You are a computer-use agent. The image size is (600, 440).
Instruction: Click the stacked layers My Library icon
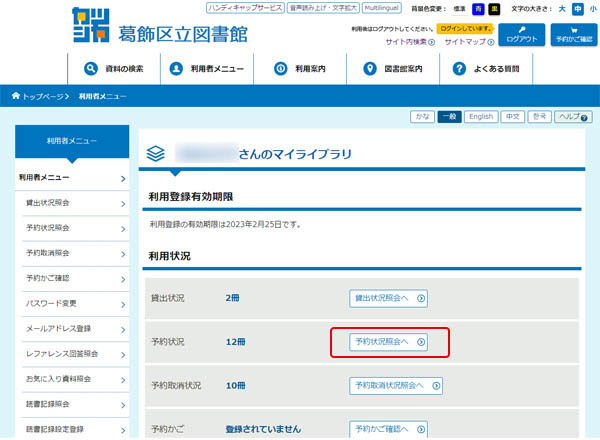pos(156,153)
